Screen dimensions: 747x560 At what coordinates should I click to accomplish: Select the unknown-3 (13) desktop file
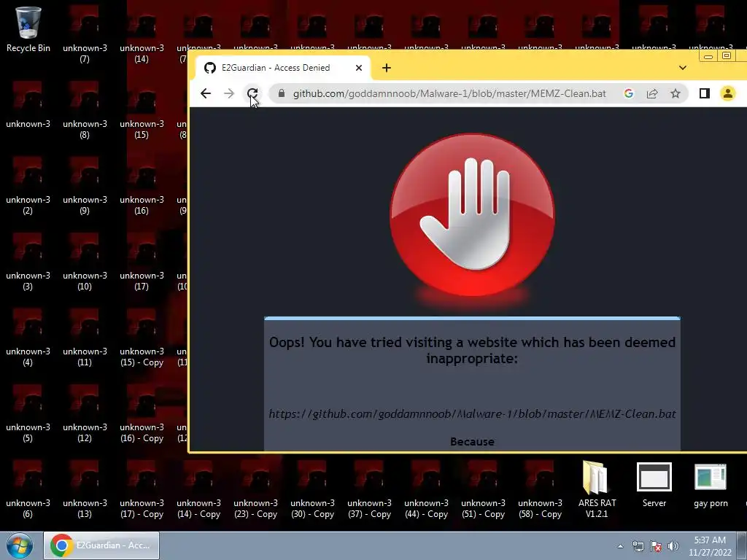85,489
